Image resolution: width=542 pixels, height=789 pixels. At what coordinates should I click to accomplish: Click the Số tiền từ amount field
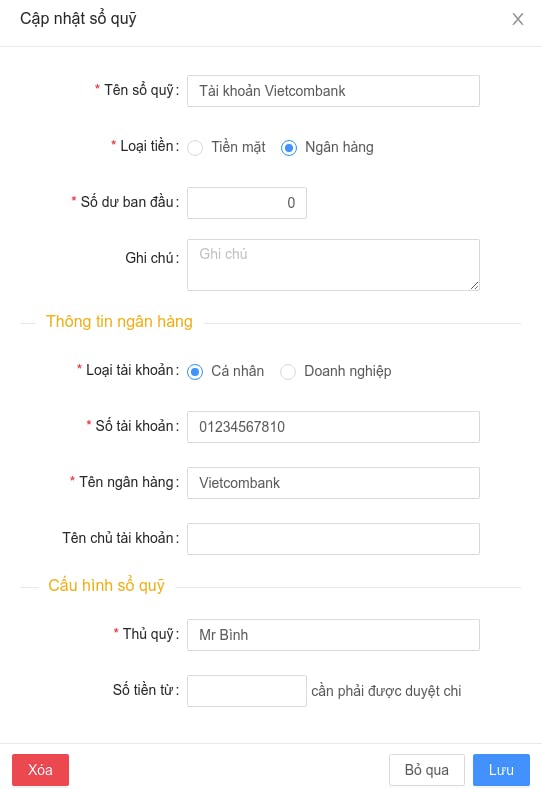247,691
